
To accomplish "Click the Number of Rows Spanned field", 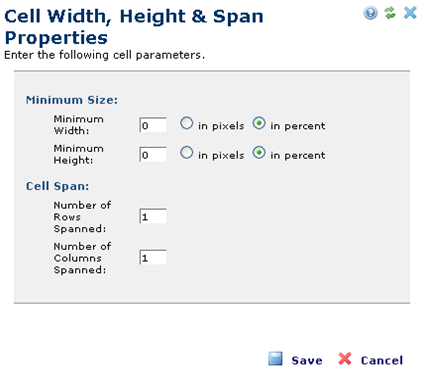I will click(x=153, y=216).
